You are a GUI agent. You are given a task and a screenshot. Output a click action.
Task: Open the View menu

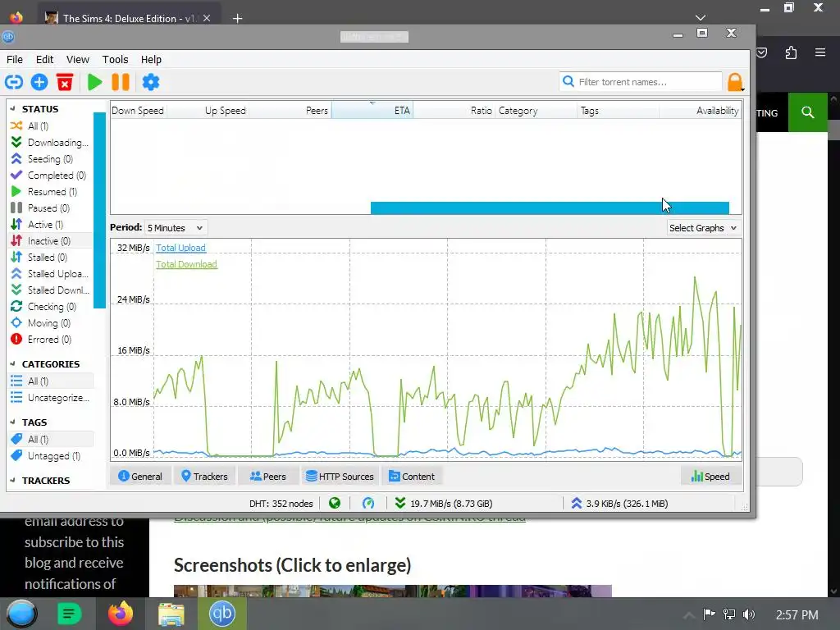point(78,59)
